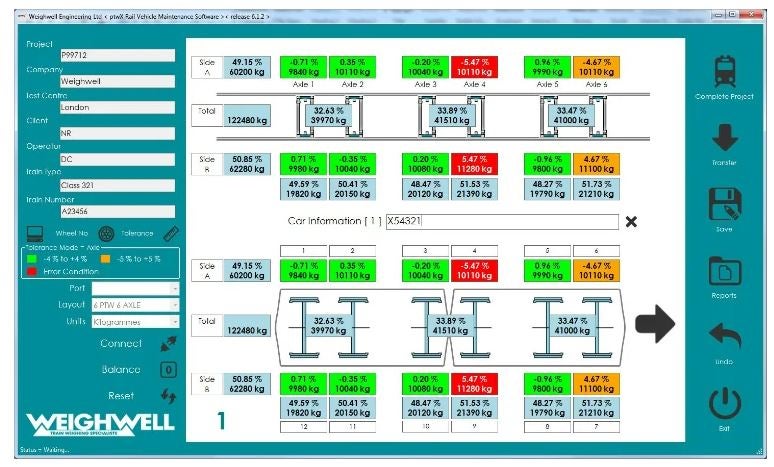Click the Save floppy disk icon
Image resolution: width=774 pixels, height=467 pixels.
[x=726, y=204]
